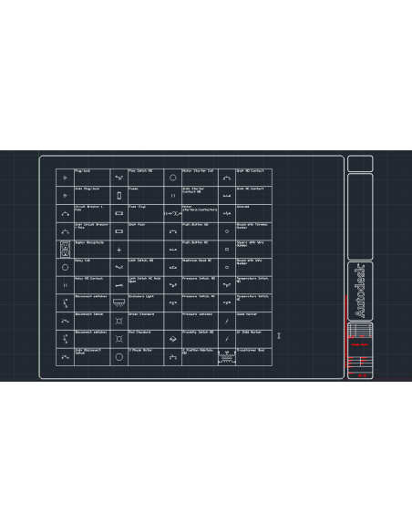Viewport: 412px width, 532px height.
Task: Select the Fuses symbol
Action: tap(118, 196)
